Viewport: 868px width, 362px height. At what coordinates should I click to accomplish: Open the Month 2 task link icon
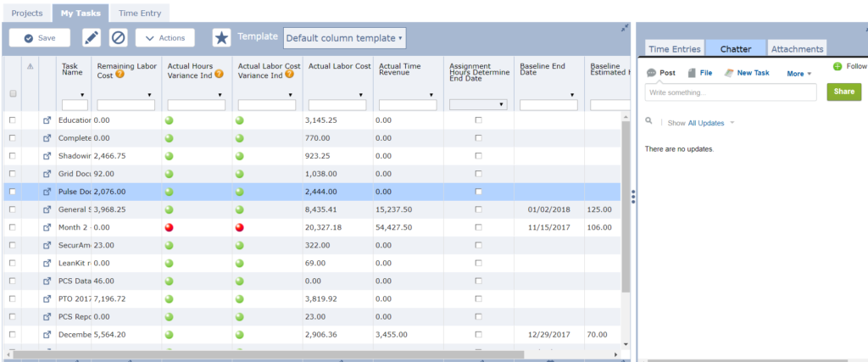coord(47,227)
